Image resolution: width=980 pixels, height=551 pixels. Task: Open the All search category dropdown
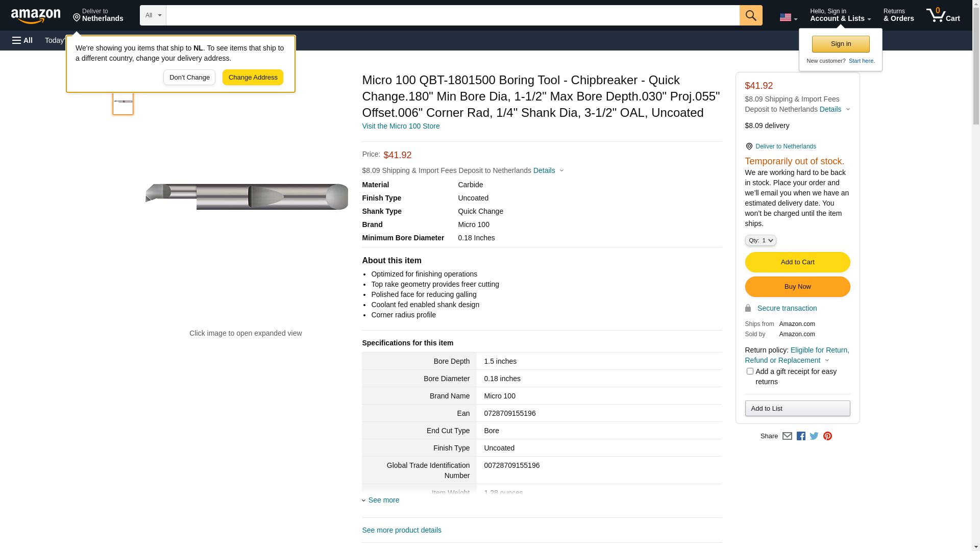click(153, 15)
